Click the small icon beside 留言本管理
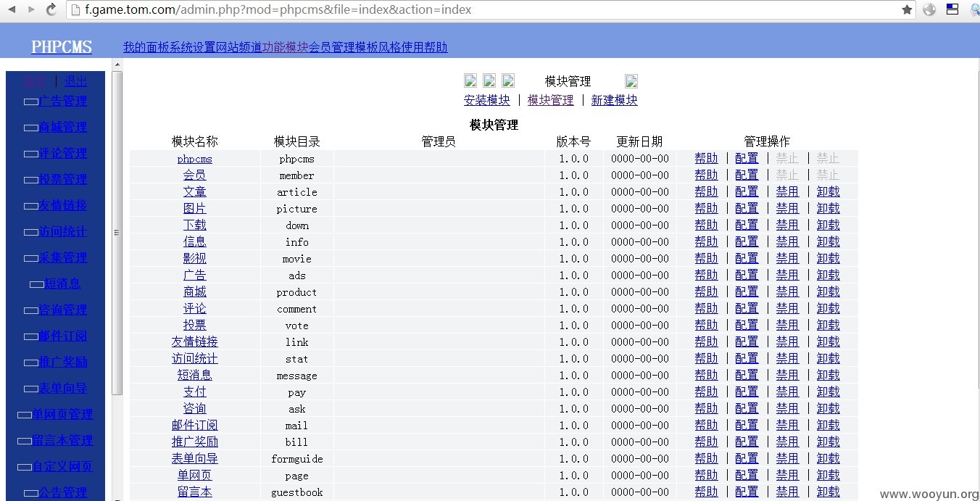 (x=25, y=441)
